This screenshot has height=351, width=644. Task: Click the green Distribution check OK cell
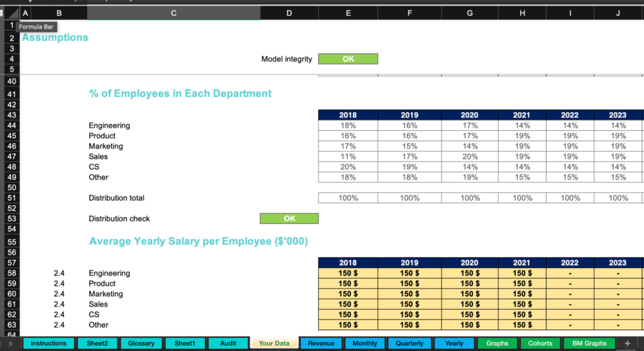pyautogui.click(x=289, y=219)
